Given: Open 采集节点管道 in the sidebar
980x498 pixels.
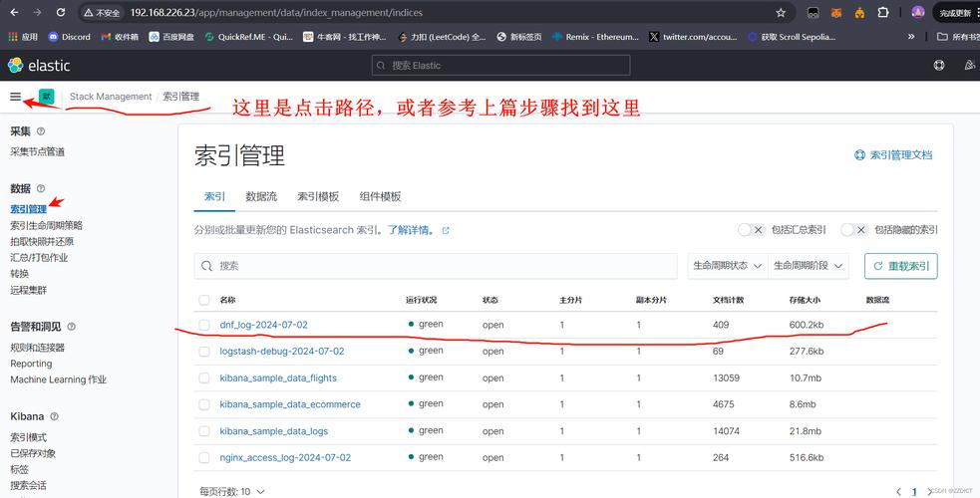Looking at the screenshot, I should 38,151.
